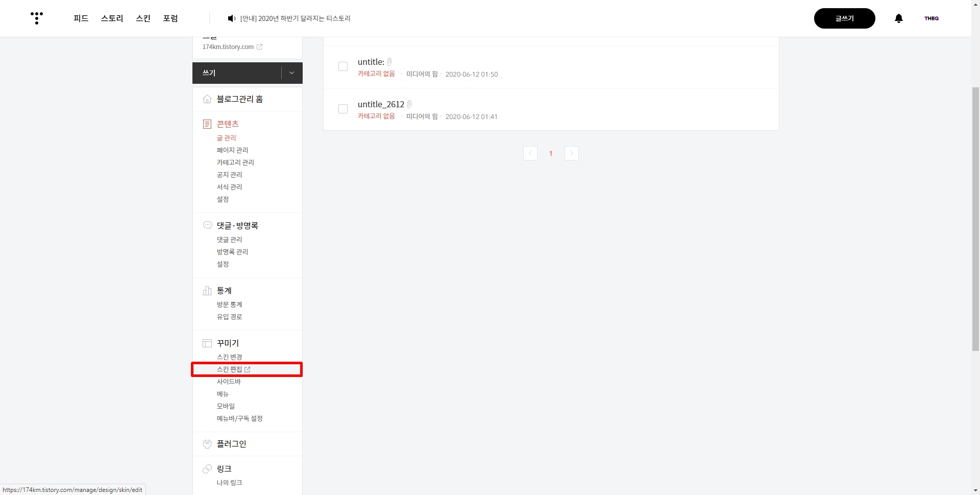The width and height of the screenshot is (980, 495).
Task: Check the box for untitle: post
Action: point(343,66)
